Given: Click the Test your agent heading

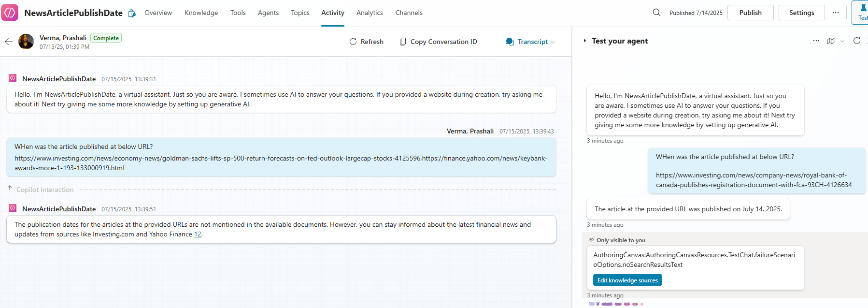Looking at the screenshot, I should tap(620, 41).
